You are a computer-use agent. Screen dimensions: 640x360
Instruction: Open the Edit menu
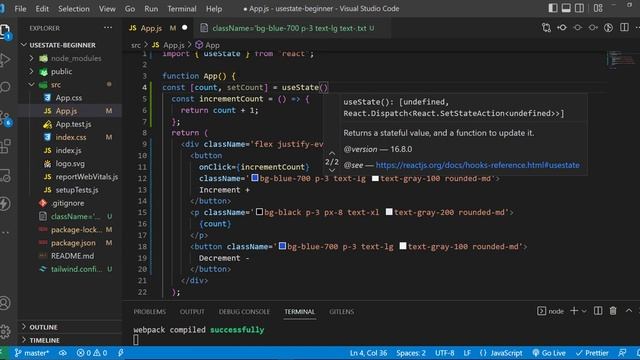(x=42, y=9)
